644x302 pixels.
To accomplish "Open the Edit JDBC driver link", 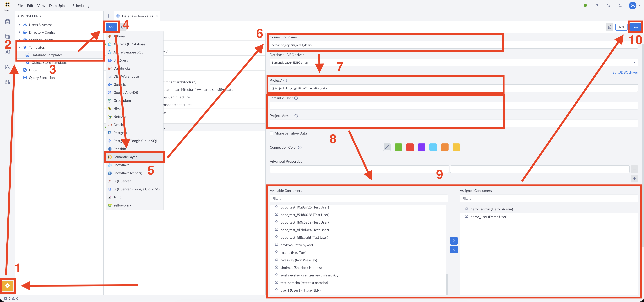I will click(x=625, y=72).
